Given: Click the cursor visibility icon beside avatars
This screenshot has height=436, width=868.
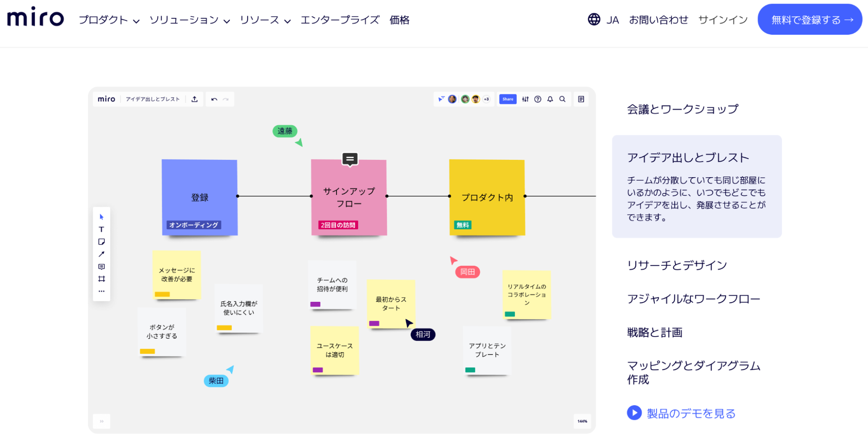Looking at the screenshot, I should coord(441,99).
